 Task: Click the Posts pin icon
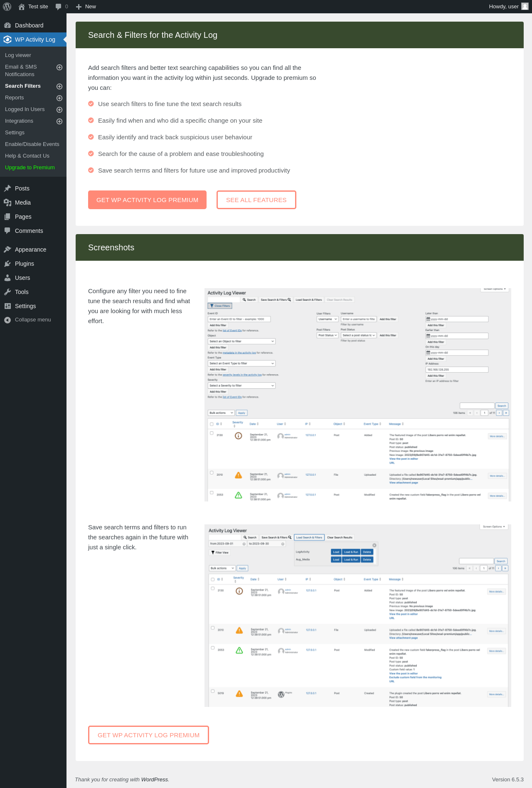click(x=7, y=188)
